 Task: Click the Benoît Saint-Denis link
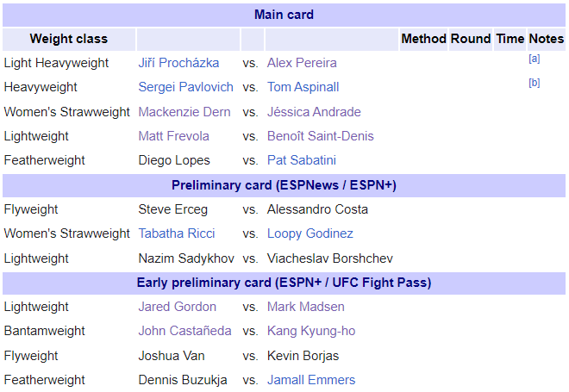click(321, 136)
